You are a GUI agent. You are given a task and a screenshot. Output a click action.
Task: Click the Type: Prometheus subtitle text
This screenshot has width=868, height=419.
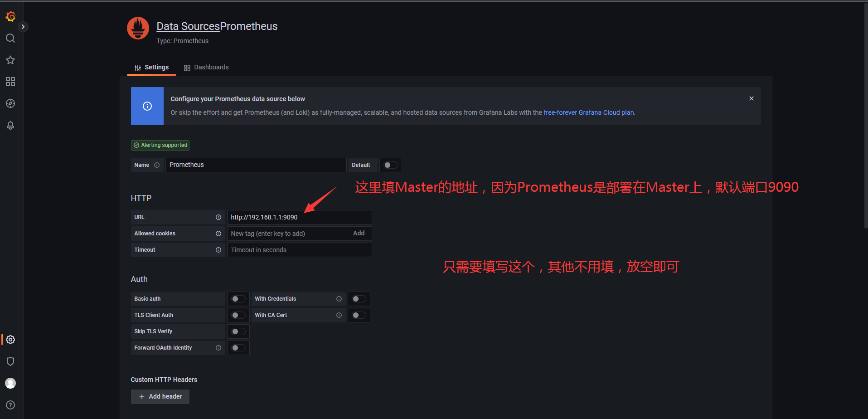click(183, 41)
